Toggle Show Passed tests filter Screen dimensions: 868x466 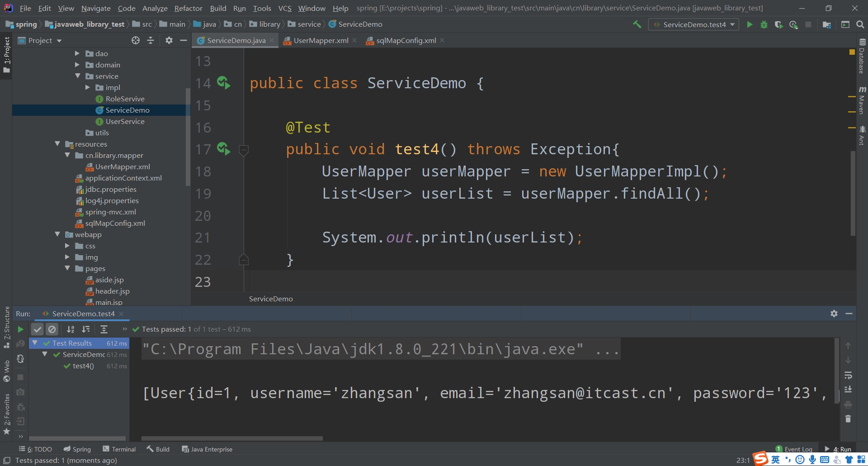pos(38,329)
